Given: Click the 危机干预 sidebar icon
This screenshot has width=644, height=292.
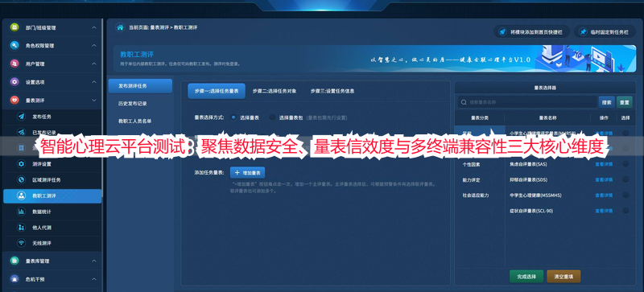Looking at the screenshot, I should 14,279.
